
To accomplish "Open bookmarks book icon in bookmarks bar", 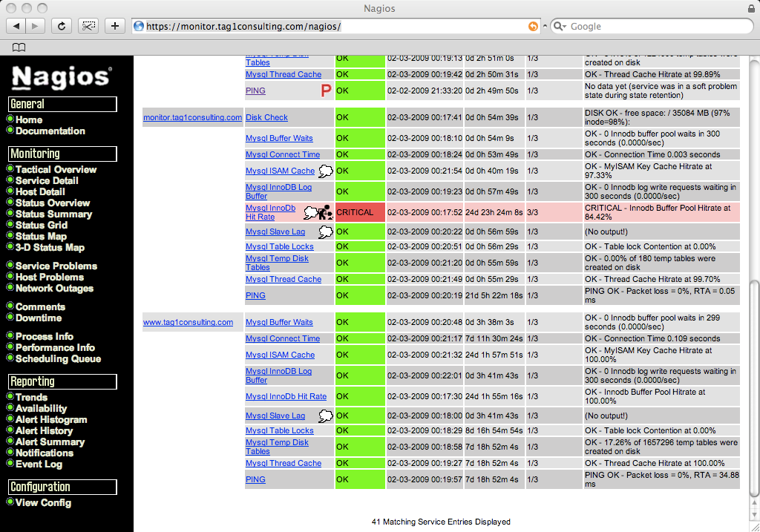I will tap(19, 47).
